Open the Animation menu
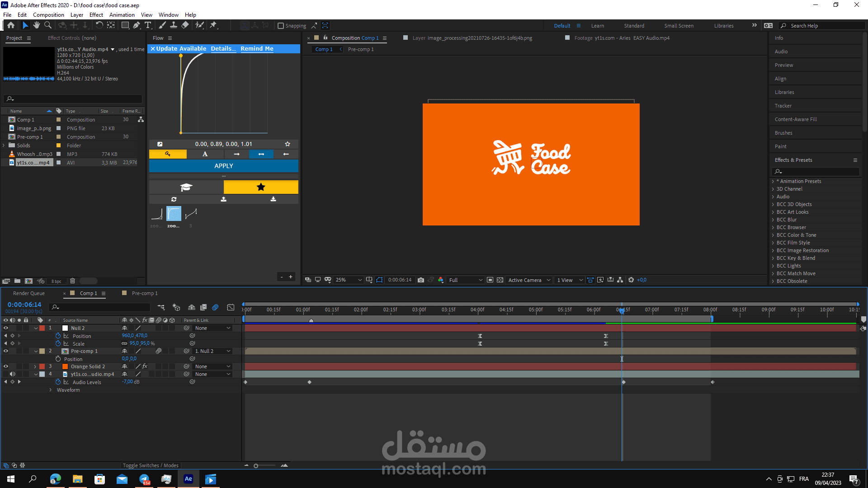 point(122,14)
